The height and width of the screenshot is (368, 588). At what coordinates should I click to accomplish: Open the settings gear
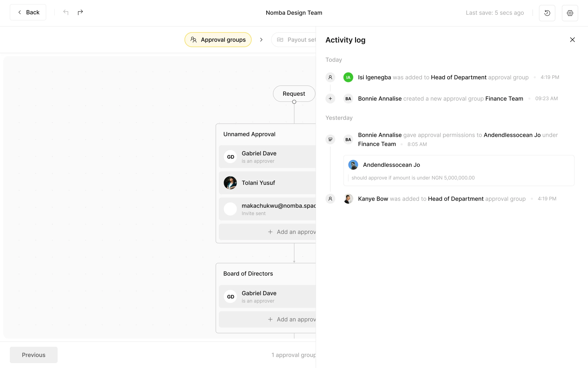[570, 13]
